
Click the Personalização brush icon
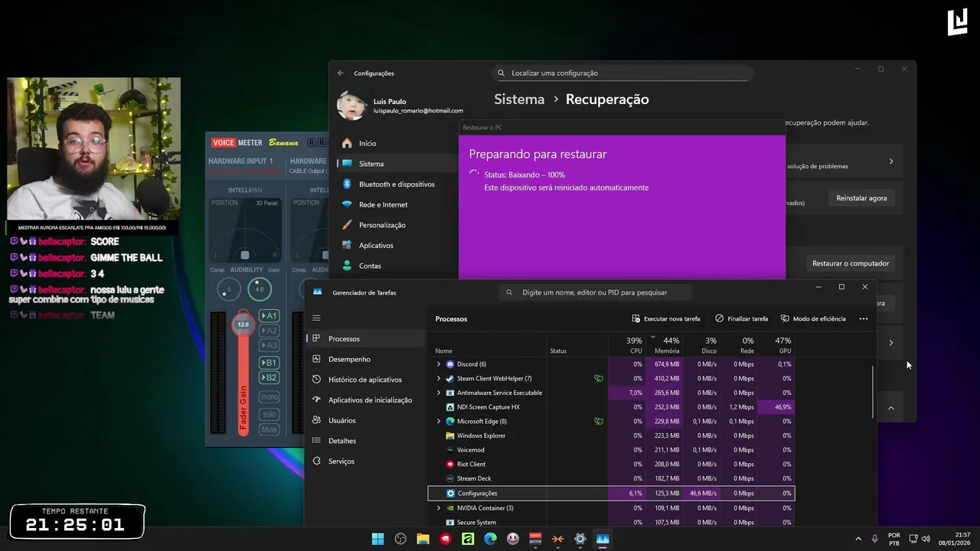[x=347, y=225]
